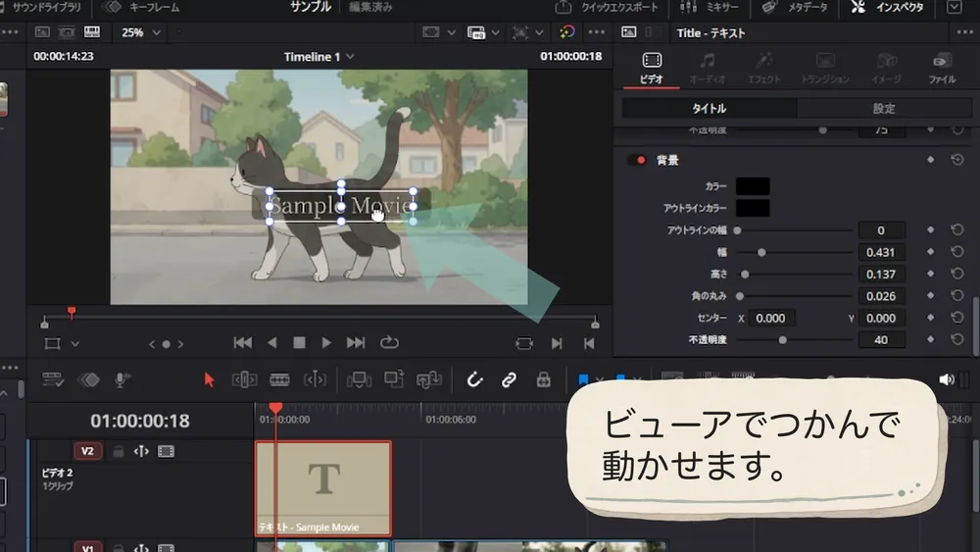Open the サウンドライブラリ panel
980x552 pixels.
[x=41, y=8]
